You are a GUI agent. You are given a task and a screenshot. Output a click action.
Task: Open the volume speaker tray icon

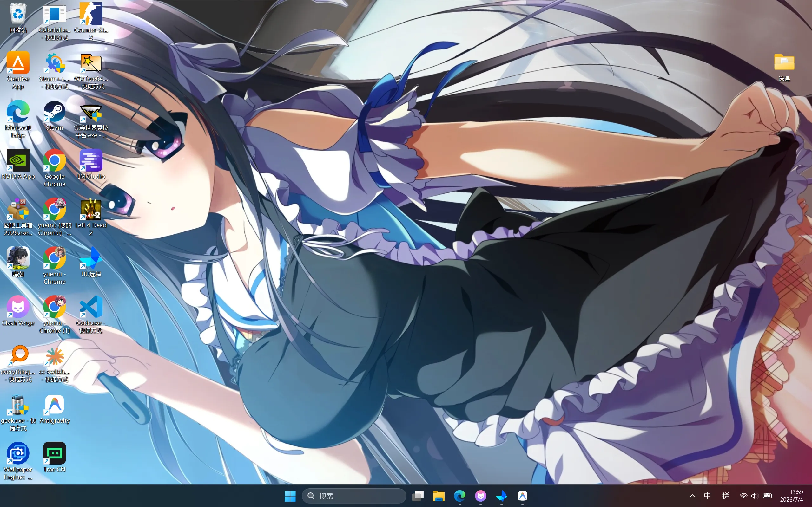pos(755,496)
